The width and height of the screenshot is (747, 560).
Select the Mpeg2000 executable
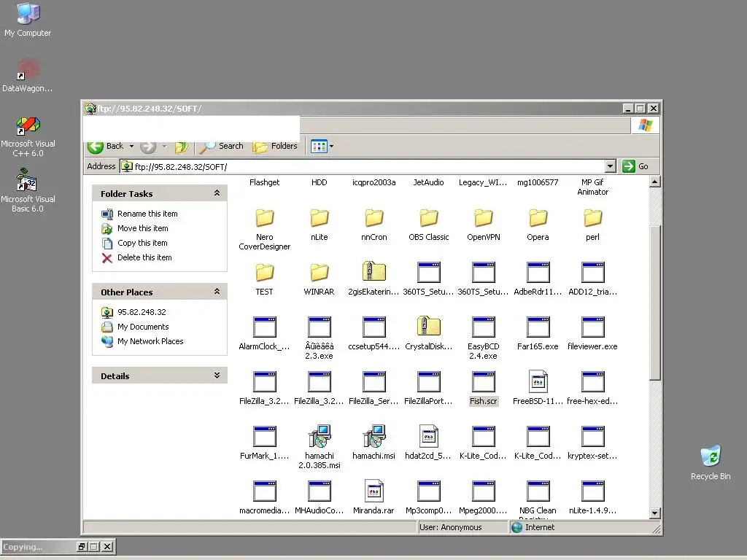483,498
